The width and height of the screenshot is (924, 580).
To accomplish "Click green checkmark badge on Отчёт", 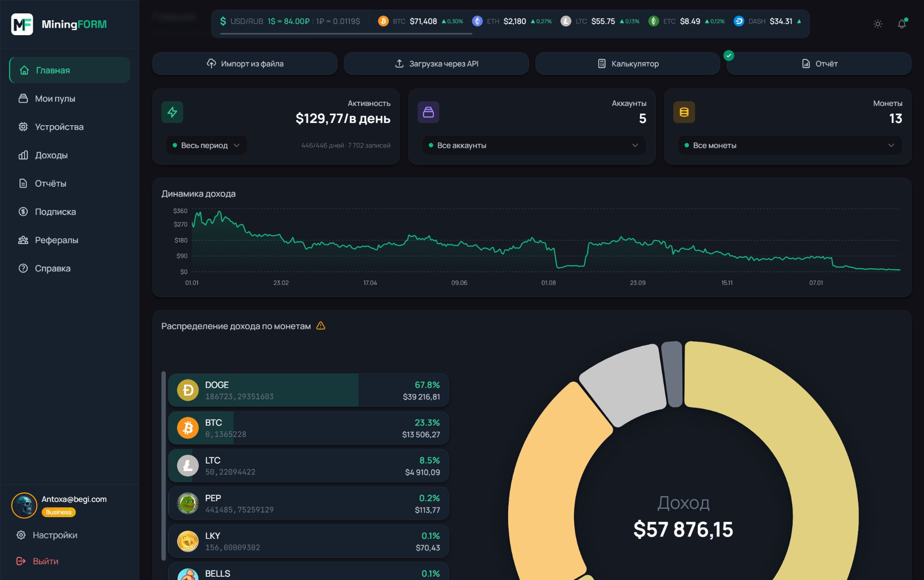I will click(x=729, y=55).
